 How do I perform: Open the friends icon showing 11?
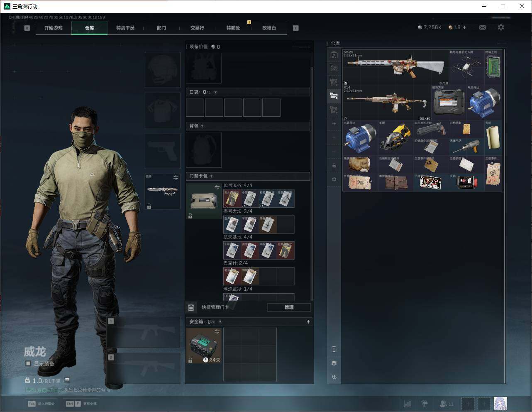point(447,404)
